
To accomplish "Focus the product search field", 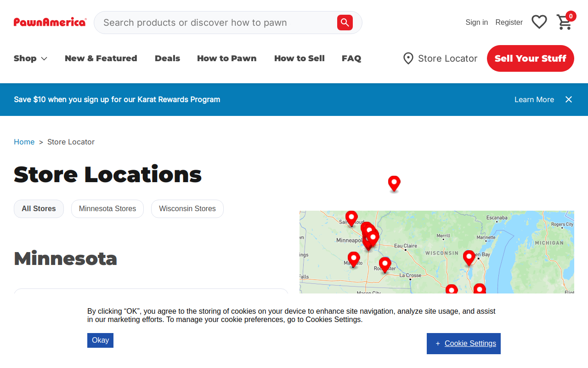I will click(x=216, y=23).
